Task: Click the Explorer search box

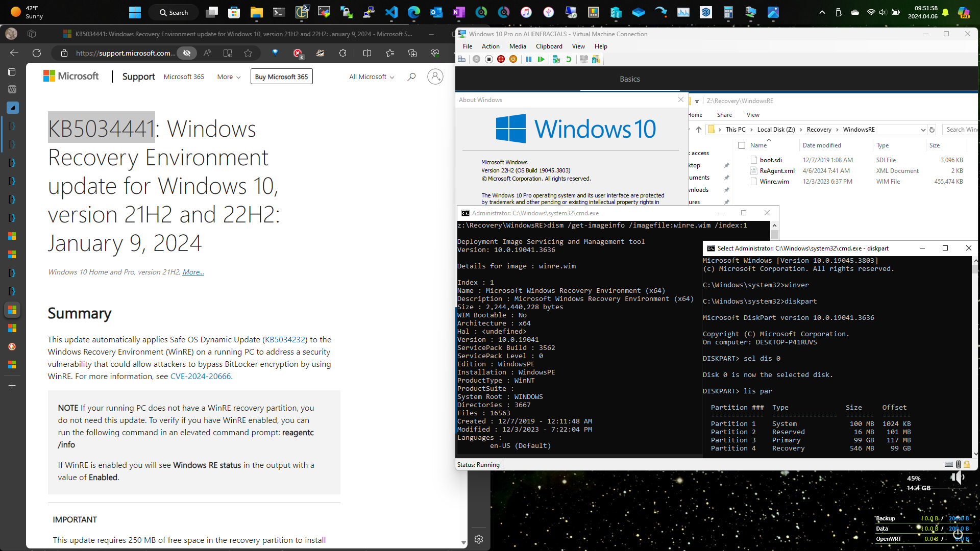Action: pos(961,130)
